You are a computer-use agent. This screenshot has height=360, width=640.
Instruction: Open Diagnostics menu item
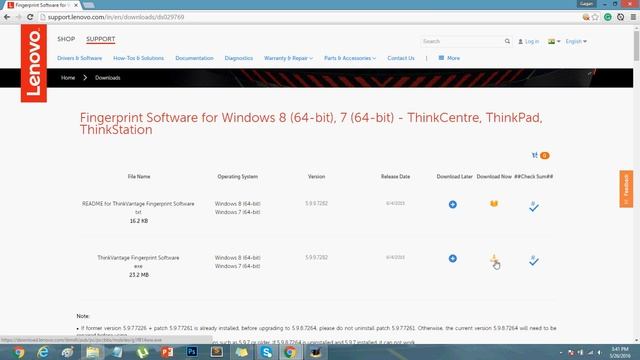(239, 58)
